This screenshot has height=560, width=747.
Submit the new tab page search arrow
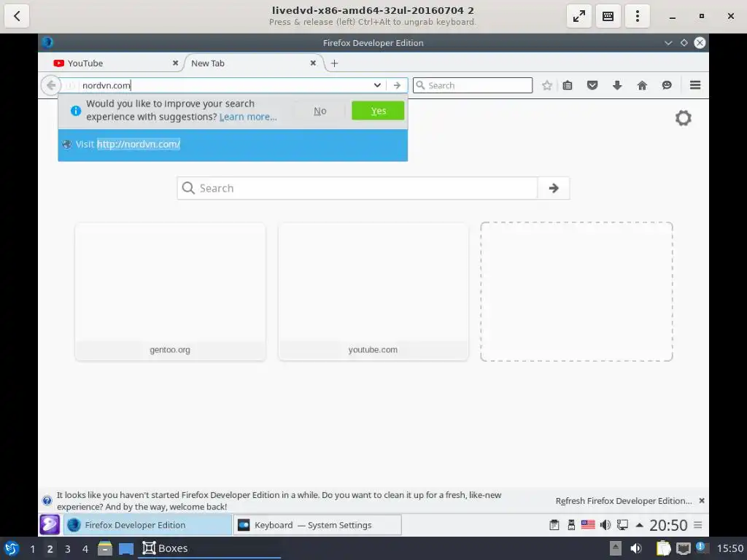pyautogui.click(x=553, y=188)
